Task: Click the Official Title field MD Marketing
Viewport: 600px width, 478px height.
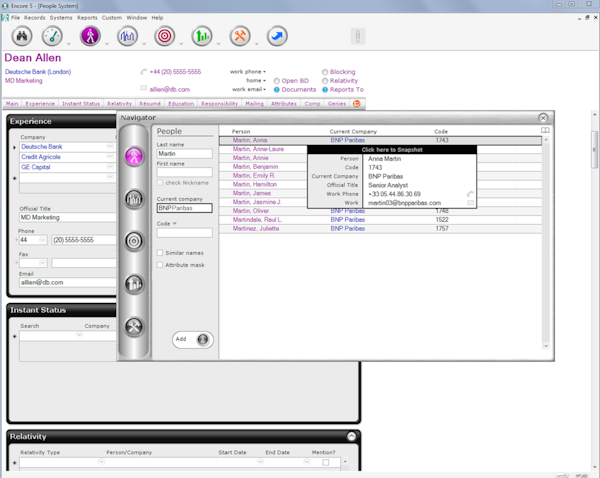Action: click(67, 217)
